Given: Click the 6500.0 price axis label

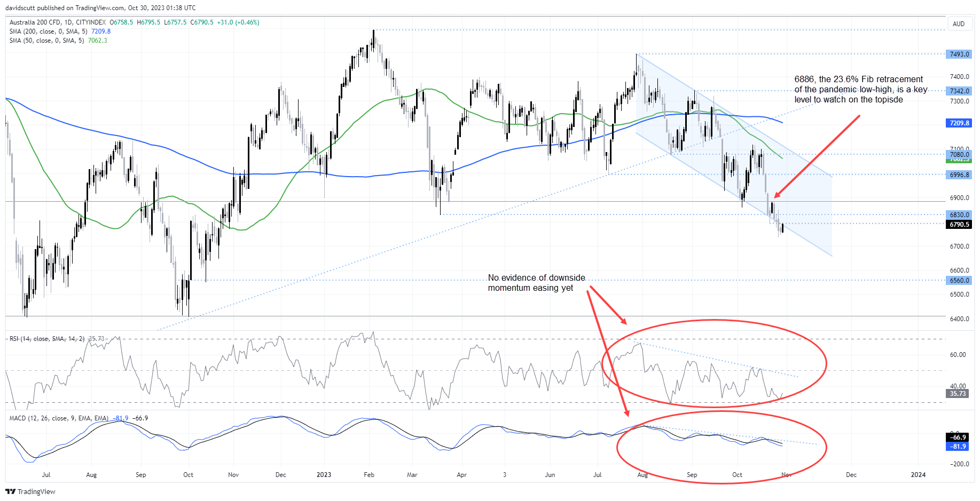Looking at the screenshot, I should pos(960,295).
